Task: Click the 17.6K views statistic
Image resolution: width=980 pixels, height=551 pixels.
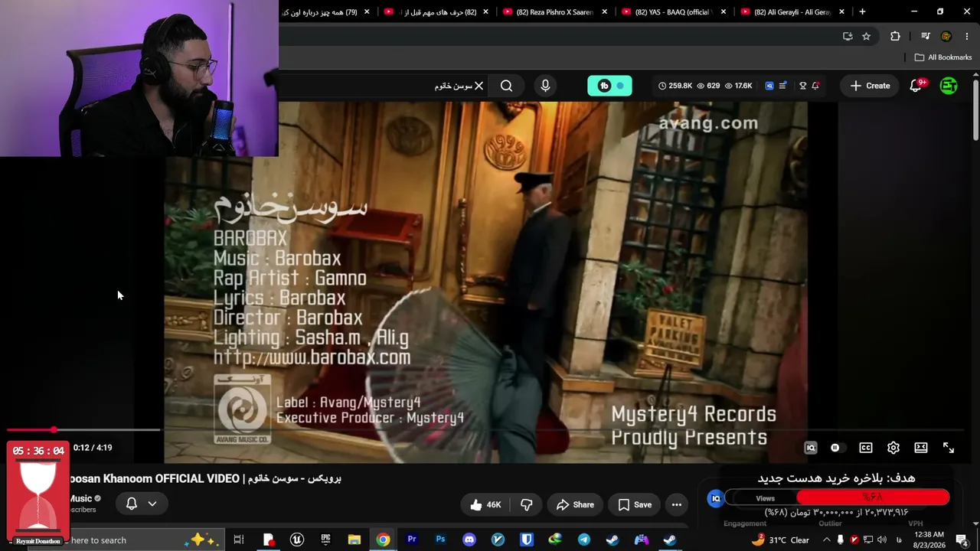Action: pos(739,86)
